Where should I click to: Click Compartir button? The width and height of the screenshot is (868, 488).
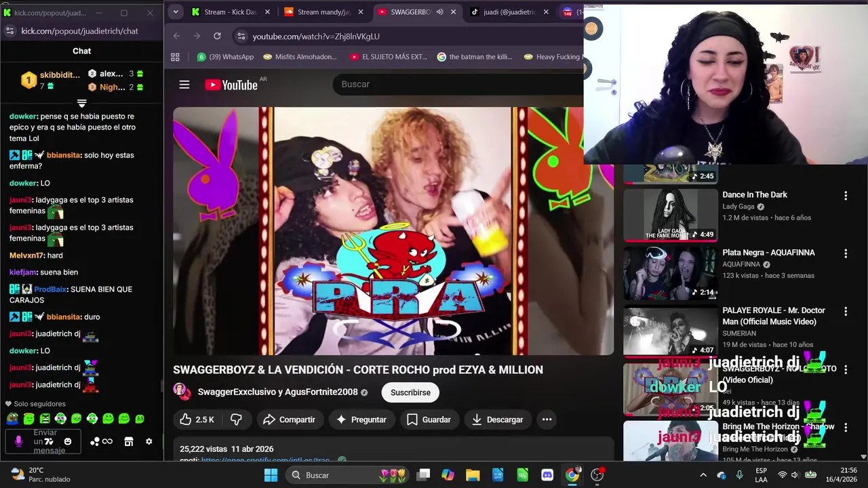pyautogui.click(x=289, y=420)
